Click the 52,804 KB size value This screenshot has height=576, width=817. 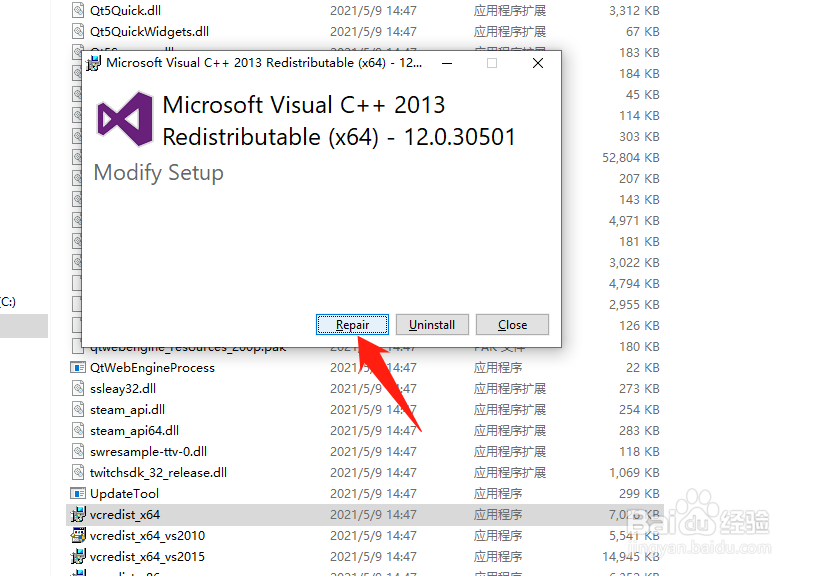click(x=630, y=157)
